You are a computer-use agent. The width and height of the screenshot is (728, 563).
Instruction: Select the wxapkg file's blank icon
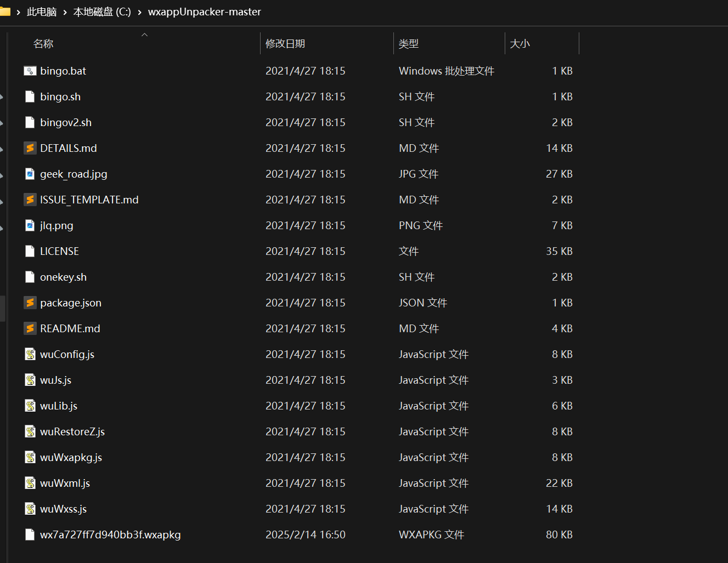[30, 534]
